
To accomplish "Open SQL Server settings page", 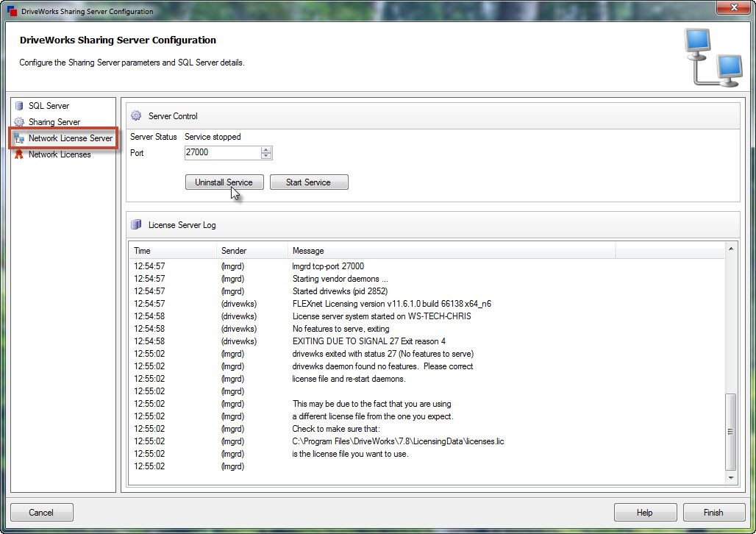I will click(49, 106).
